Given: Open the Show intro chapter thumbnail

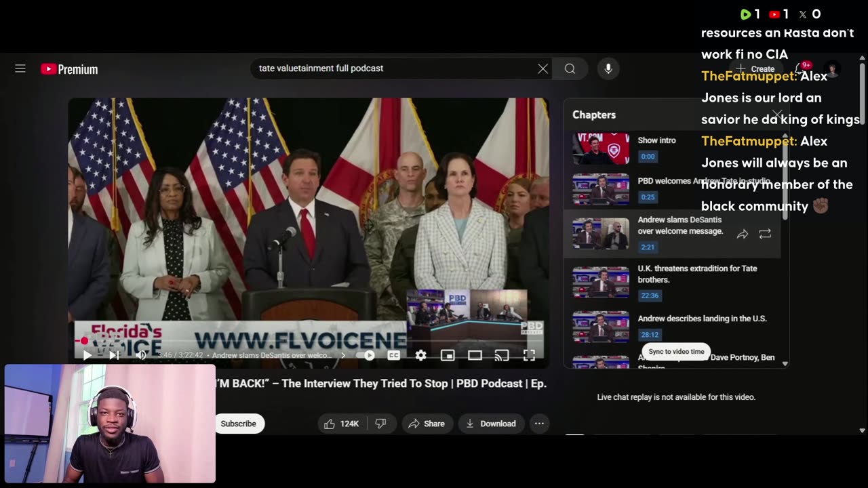Looking at the screenshot, I should point(600,148).
